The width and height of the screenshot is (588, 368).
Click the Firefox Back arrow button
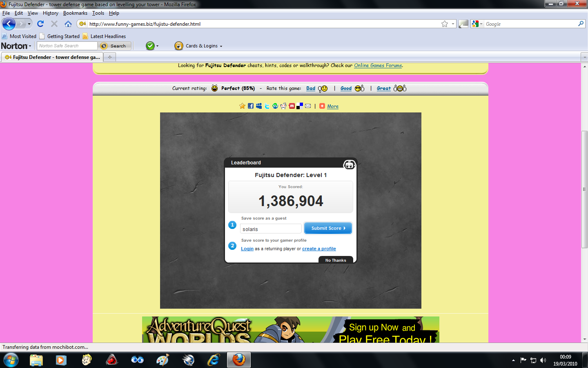pyautogui.click(x=9, y=24)
